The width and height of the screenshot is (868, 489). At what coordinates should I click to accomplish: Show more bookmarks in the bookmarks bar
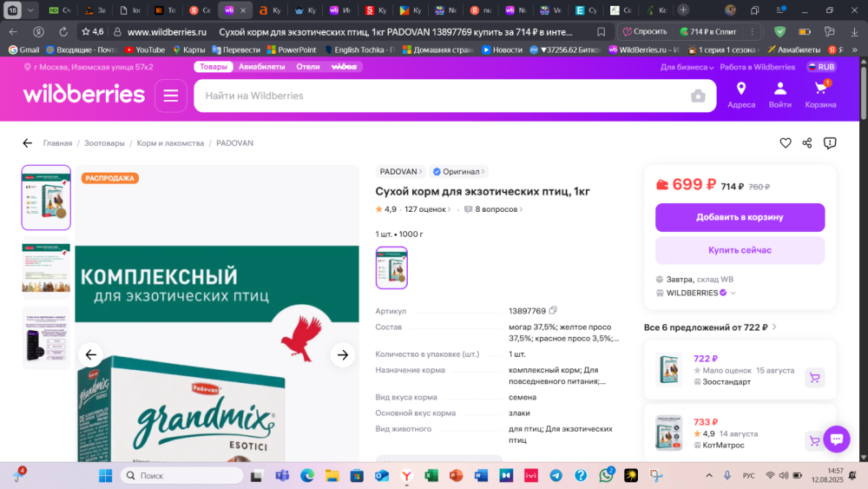[x=855, y=50]
